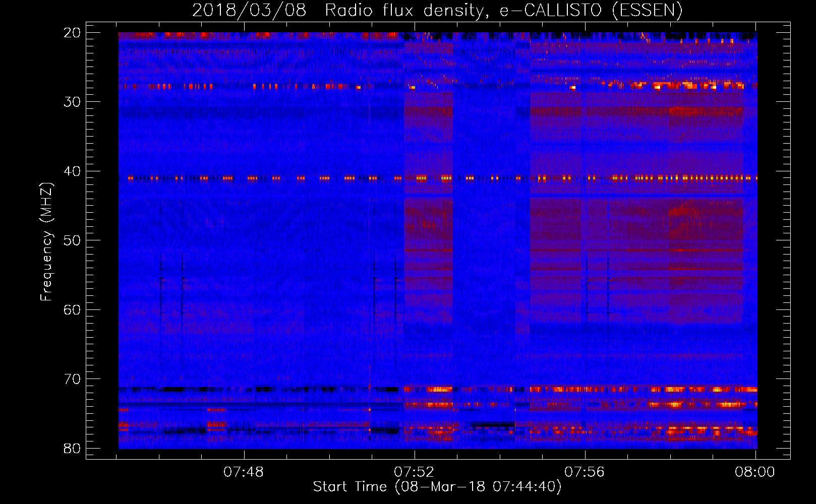Click the 50 frequency tick label
This screenshot has height=504, width=816.
click(72, 240)
